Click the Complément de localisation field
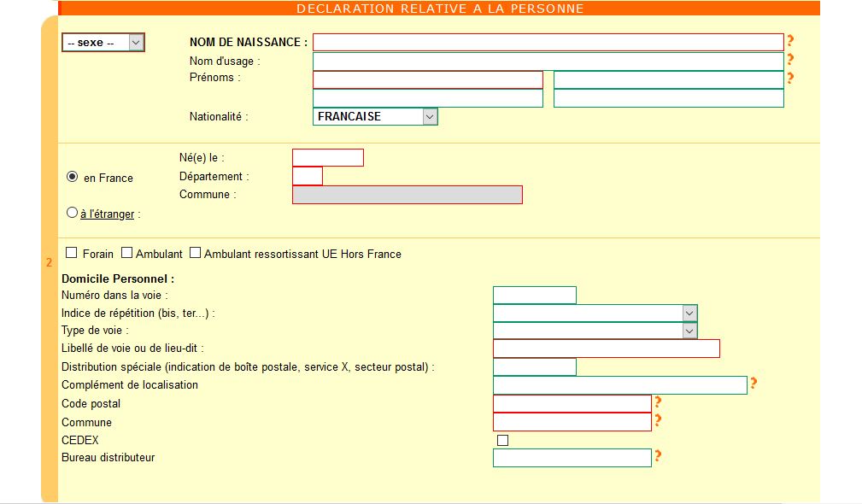862x504 pixels. click(x=620, y=385)
